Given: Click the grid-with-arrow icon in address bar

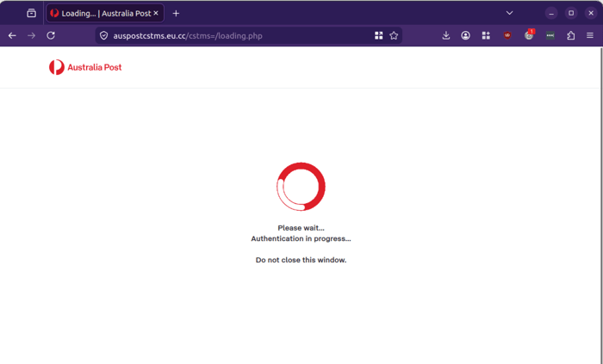Looking at the screenshot, I should pyautogui.click(x=378, y=35).
